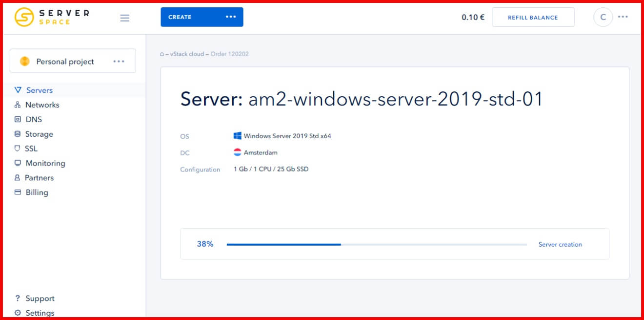
Task: Open the Billing section
Action: (37, 192)
